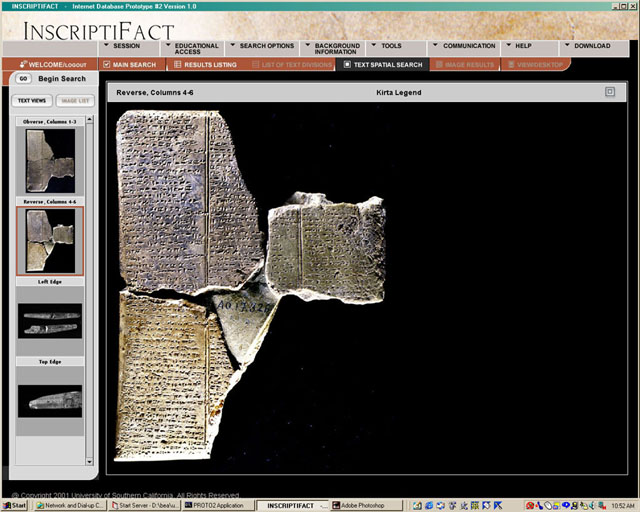The image size is (640, 512).
Task: Click the Text Spatial Search square icon
Action: [x=347, y=65]
